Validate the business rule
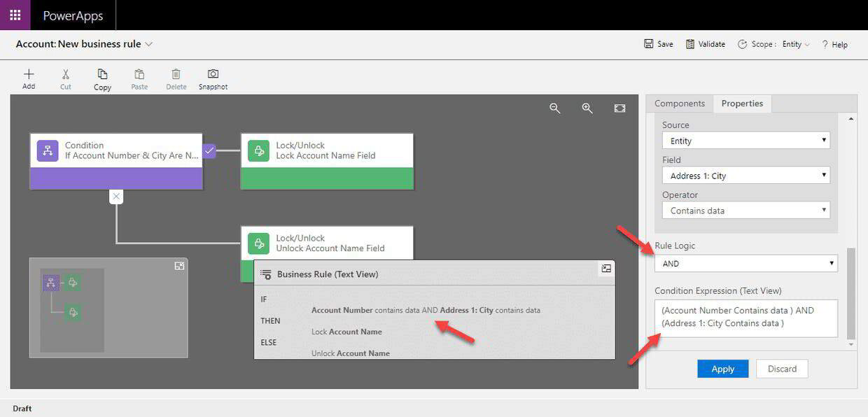 coord(705,43)
